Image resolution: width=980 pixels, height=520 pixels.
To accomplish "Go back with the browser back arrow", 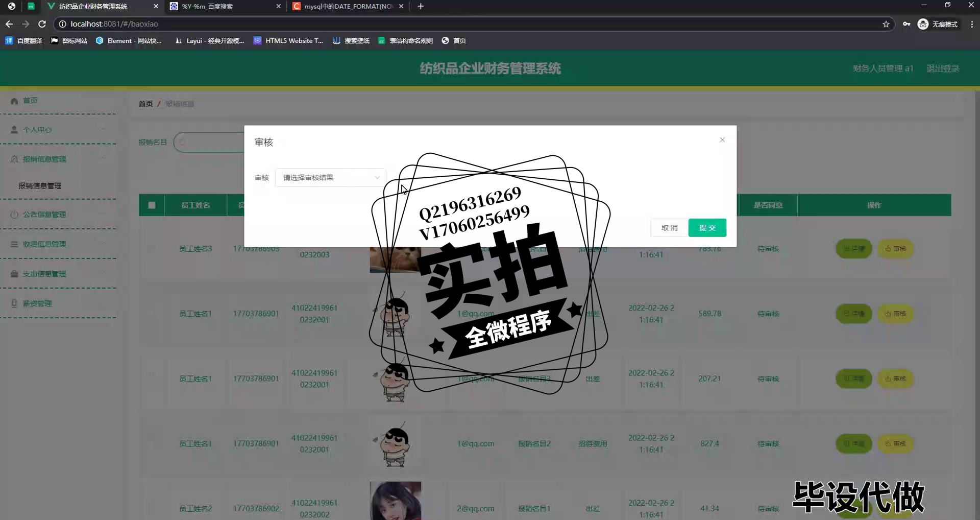I will pos(9,24).
